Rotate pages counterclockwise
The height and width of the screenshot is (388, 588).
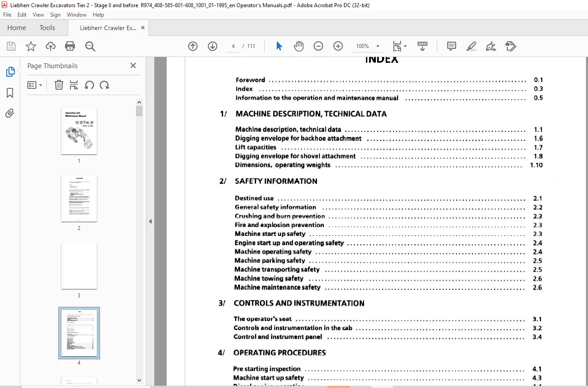coord(89,85)
